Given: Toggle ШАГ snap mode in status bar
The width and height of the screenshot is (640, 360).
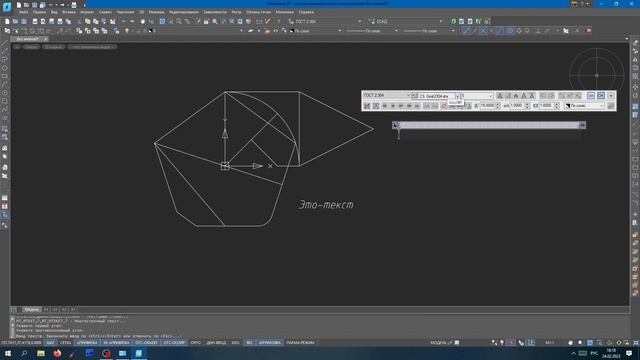Looking at the screenshot, I should click(50, 342).
